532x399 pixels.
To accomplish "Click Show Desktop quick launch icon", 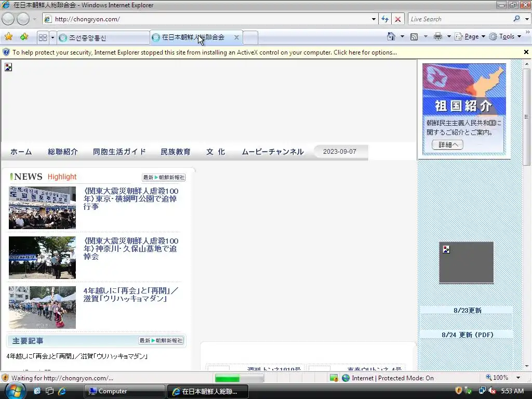I will 49,391.
